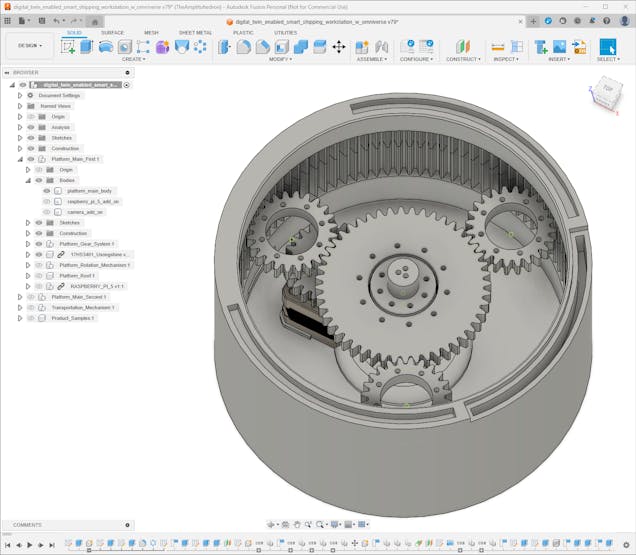This screenshot has width=636, height=555.
Task: Select the Transportation_Mechanism component in browser
Action: pyautogui.click(x=84, y=307)
